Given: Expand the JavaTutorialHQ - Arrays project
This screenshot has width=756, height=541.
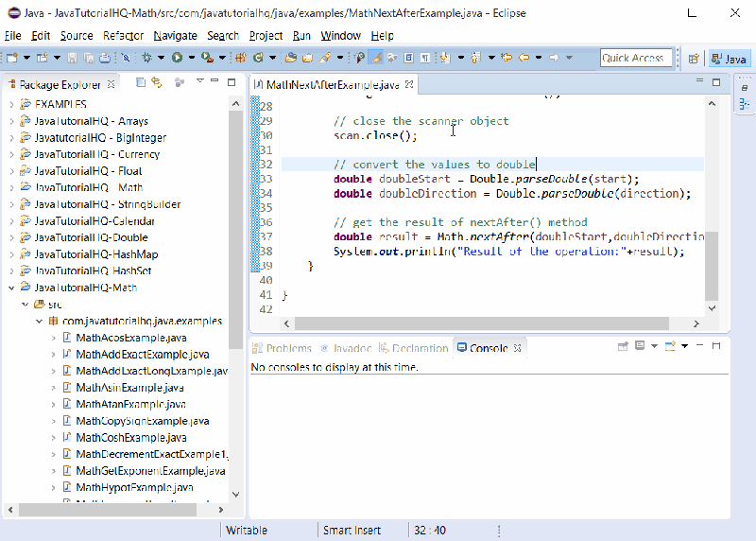Looking at the screenshot, I should [x=11, y=121].
